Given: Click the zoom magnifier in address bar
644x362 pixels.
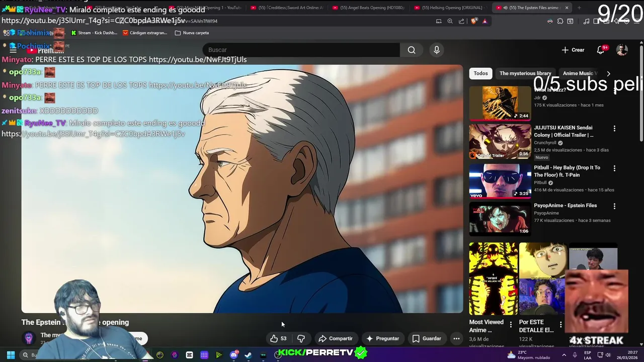Looking at the screenshot, I should (x=450, y=21).
